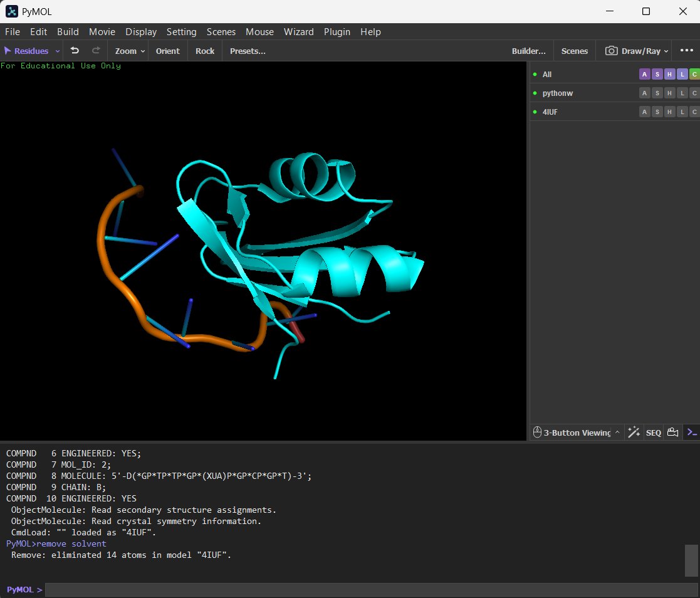Viewport: 700px width, 598px height.
Task: Open the Zoom dropdown in toolbar
Action: [130, 51]
